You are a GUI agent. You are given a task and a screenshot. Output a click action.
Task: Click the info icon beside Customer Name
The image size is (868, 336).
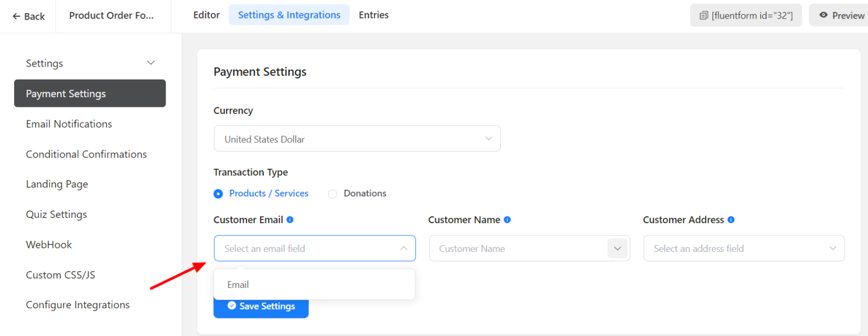coord(507,220)
